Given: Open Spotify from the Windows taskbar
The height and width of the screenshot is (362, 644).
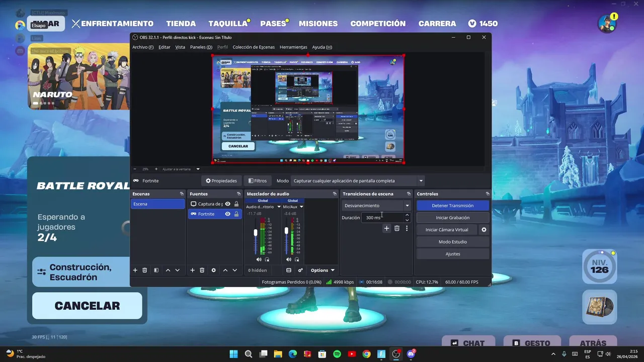Looking at the screenshot, I should (x=337, y=354).
